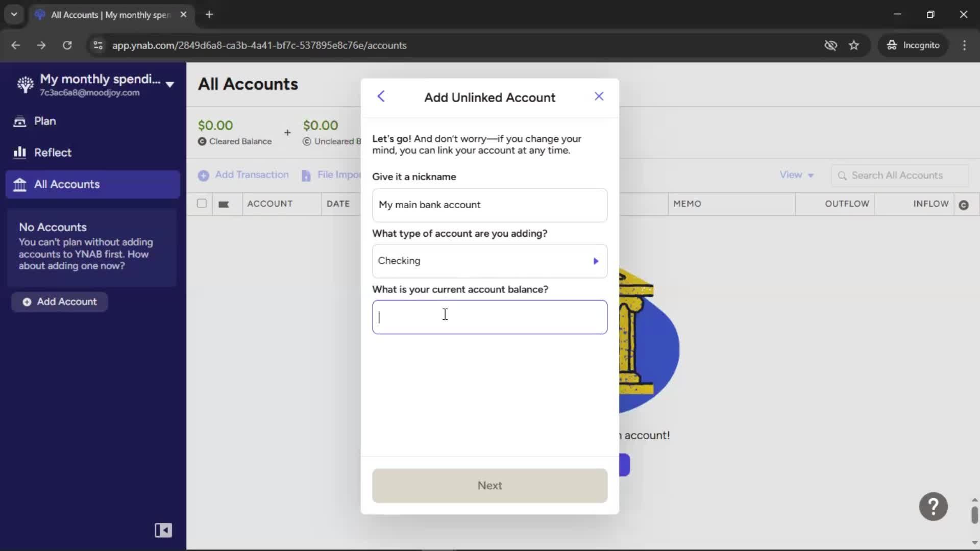Click the cleared status column icon

[x=964, y=205]
